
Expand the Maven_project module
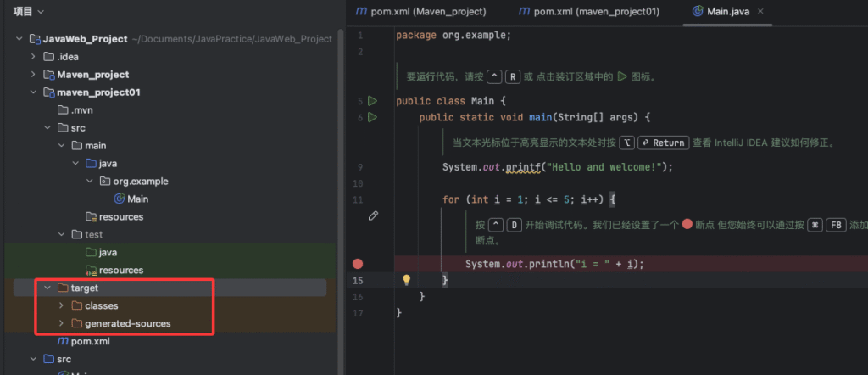(x=34, y=75)
